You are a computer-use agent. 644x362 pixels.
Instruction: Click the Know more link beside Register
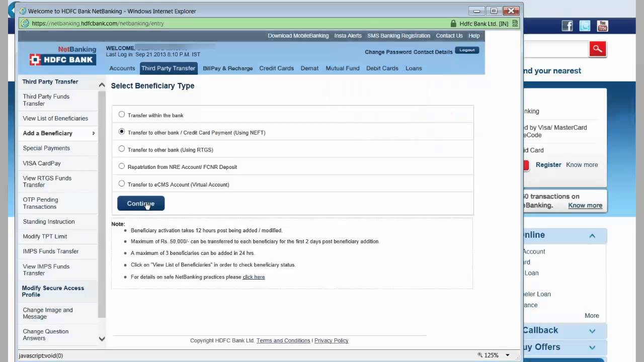pyautogui.click(x=582, y=165)
